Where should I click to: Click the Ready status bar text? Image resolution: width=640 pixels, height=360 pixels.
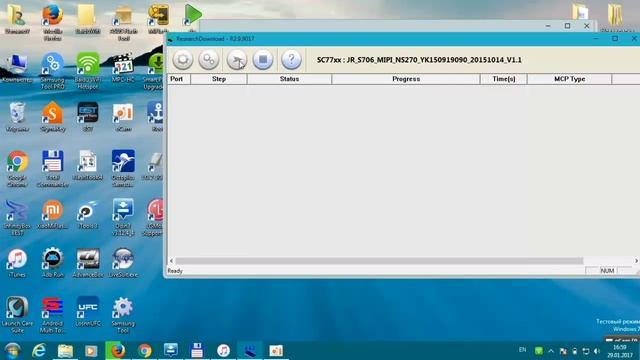175,271
